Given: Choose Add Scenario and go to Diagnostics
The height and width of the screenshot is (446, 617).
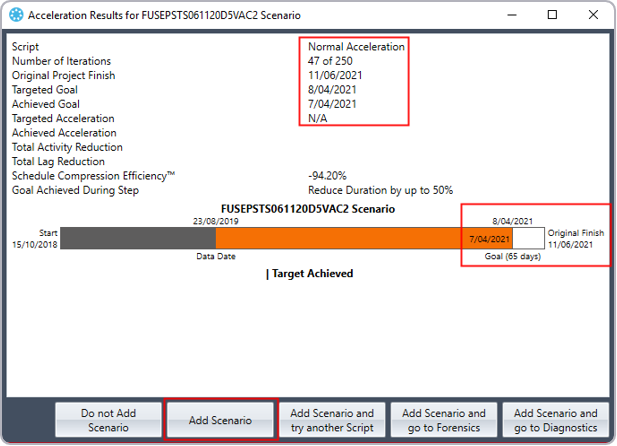Looking at the screenshot, I should (x=555, y=420).
